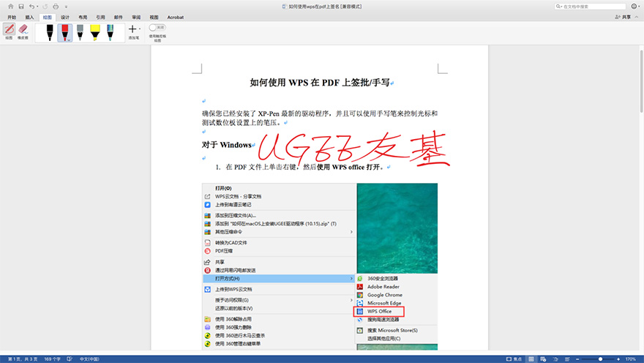The image size is (644, 363).
Task: Click the page count 第1页,共3页
Action: pos(23,359)
